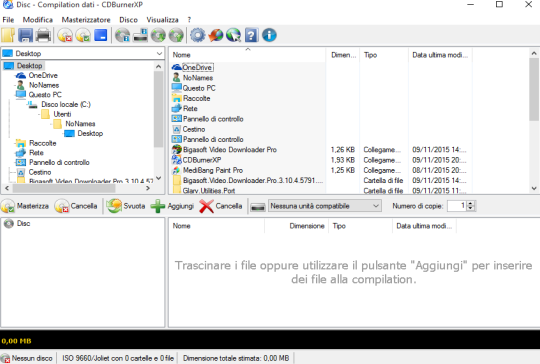Click the disc capacity bar showing 0,00 MB
This screenshot has width=540, height=364.
pyautogui.click(x=270, y=341)
